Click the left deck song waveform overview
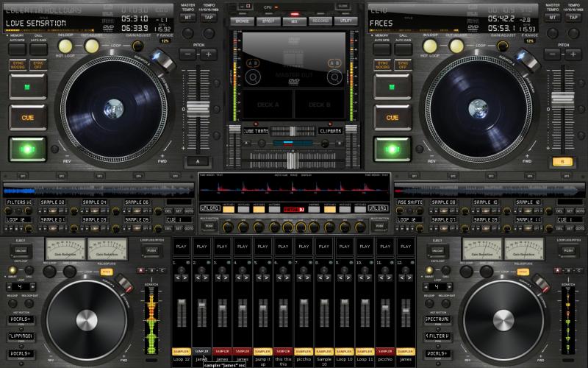Viewport: 588px width, 368px height. pos(98,191)
